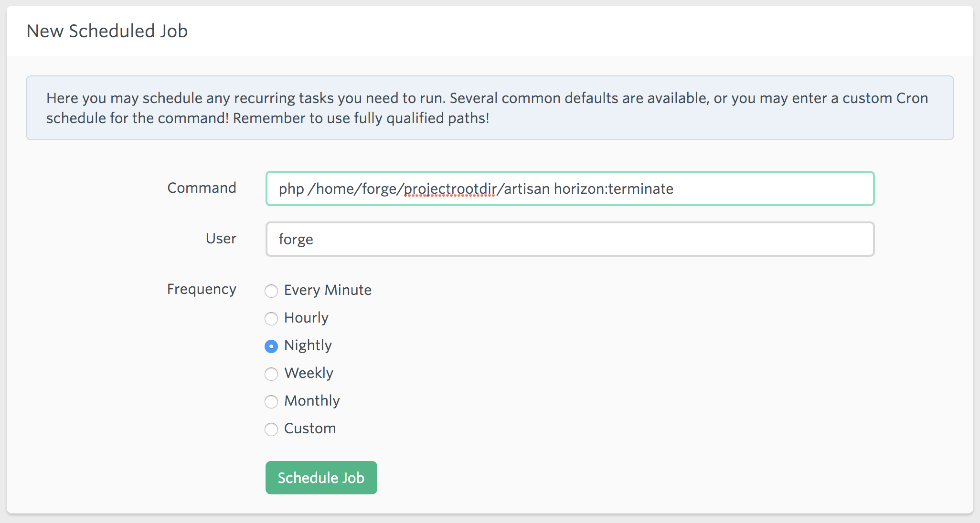Click the Monthly radio button
Image resolution: width=980 pixels, height=523 pixels.
point(271,400)
